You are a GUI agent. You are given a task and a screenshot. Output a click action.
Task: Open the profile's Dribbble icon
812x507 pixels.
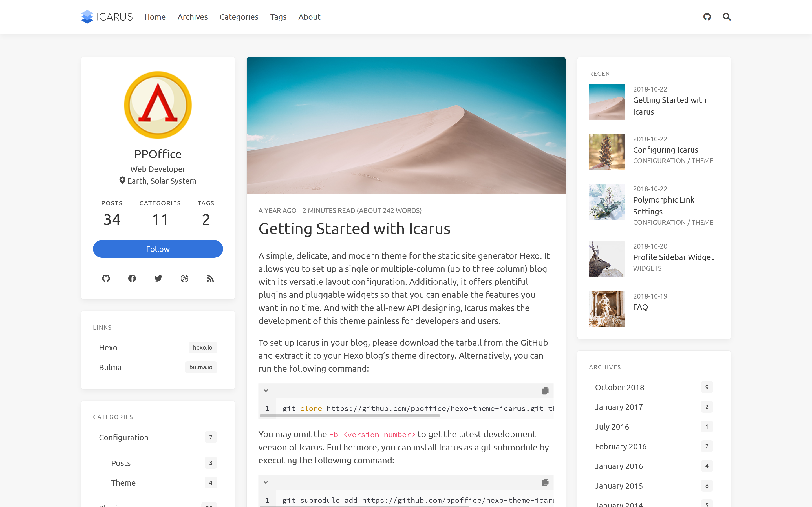[x=184, y=278]
